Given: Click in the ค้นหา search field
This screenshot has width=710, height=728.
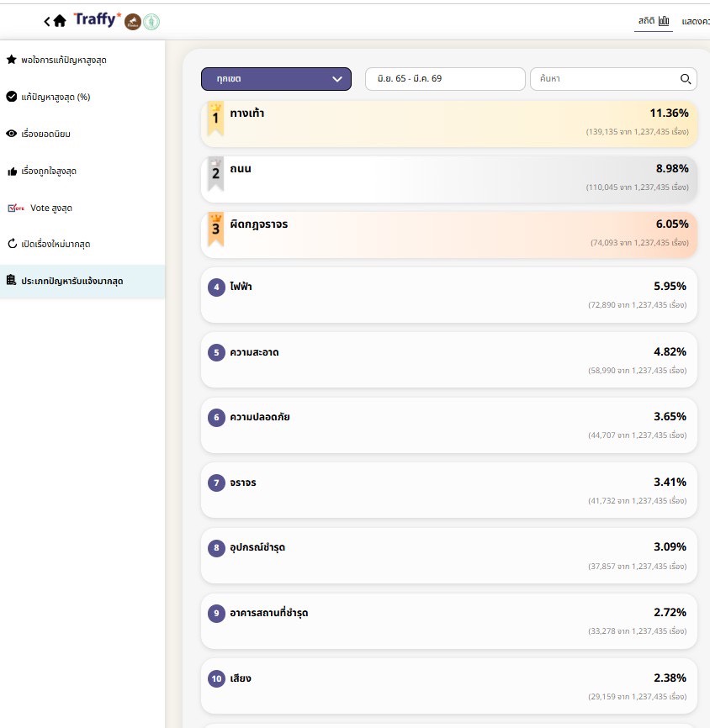Looking at the screenshot, I should [606, 79].
